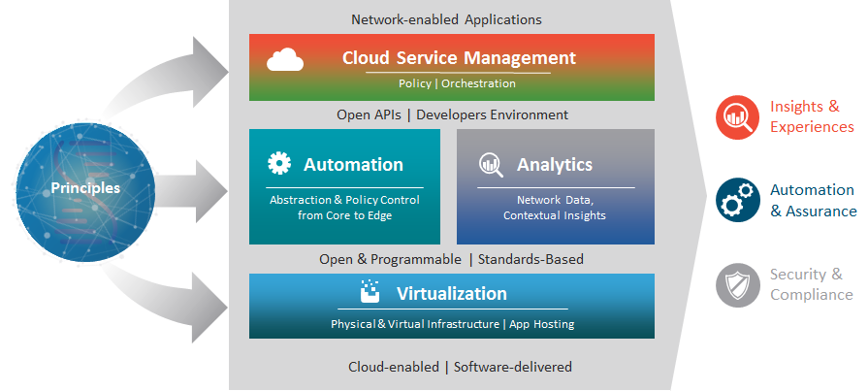Click the Analytics title text
The width and height of the screenshot is (868, 391).
[555, 165]
